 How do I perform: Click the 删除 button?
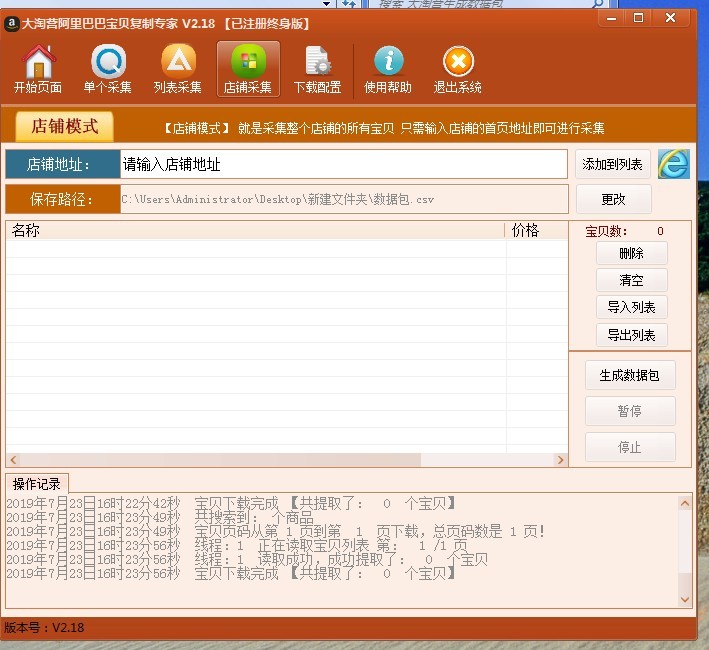pyautogui.click(x=632, y=253)
